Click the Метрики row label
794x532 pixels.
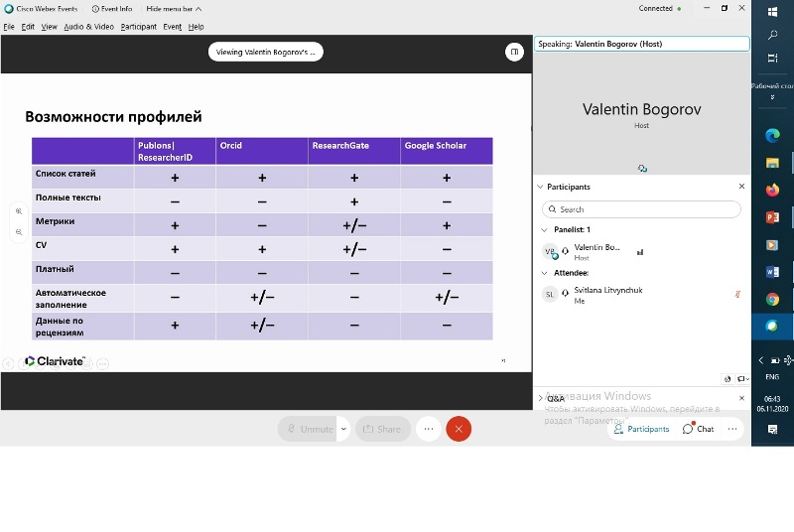[x=55, y=221]
